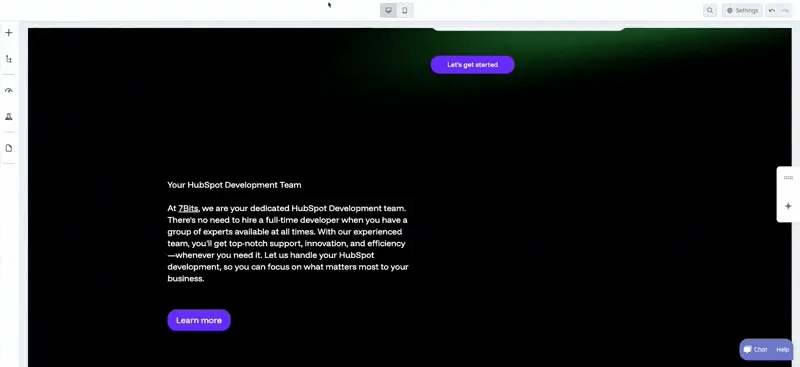Click Help in the chat widget
Viewport: 800px width, 367px height.
click(x=783, y=350)
